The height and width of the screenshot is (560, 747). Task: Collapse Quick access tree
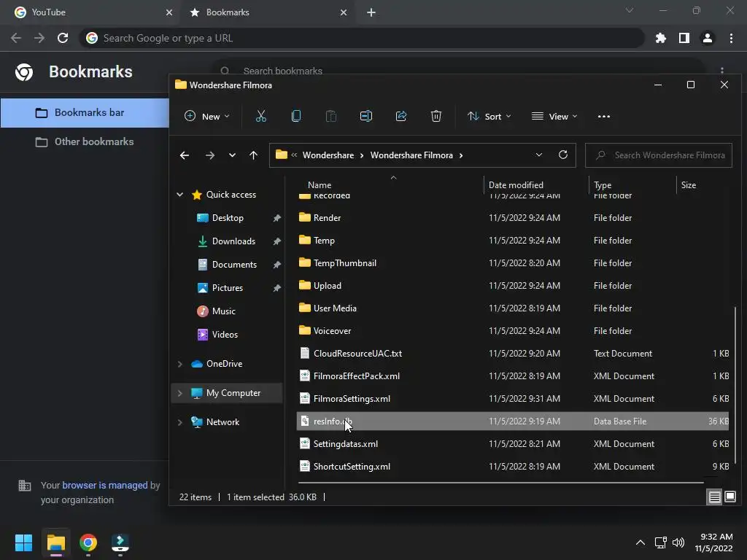point(180,194)
